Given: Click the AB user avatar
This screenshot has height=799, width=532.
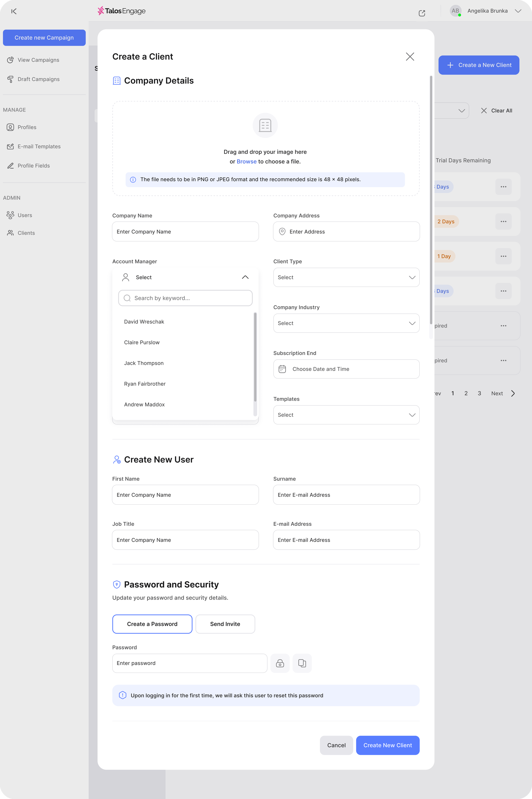Looking at the screenshot, I should pyautogui.click(x=455, y=10).
